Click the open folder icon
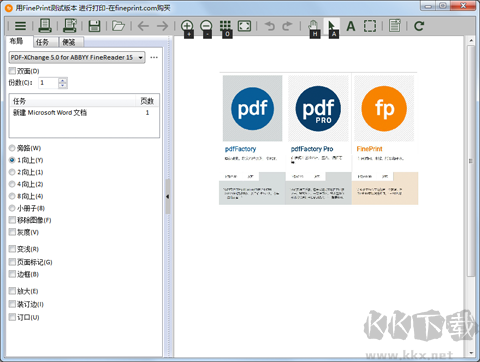Screen dimensions: 480x362 [x=118, y=26]
